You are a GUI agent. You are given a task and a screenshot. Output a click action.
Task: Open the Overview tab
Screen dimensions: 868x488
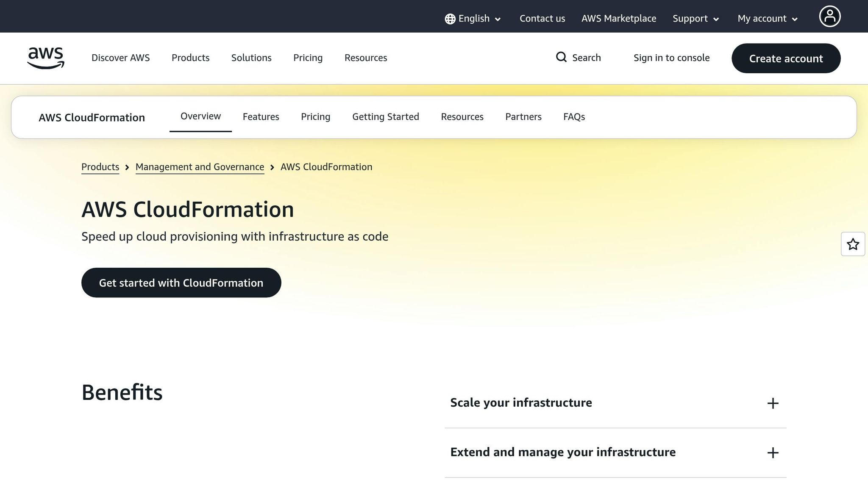click(200, 116)
